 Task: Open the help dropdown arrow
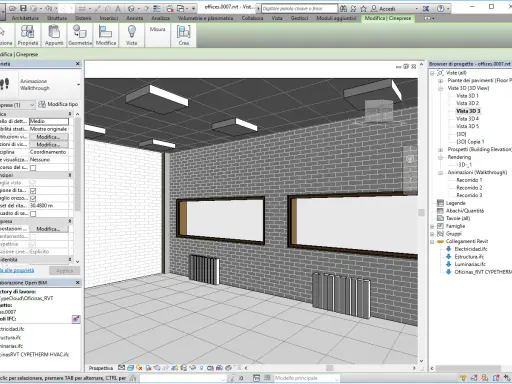[448, 9]
